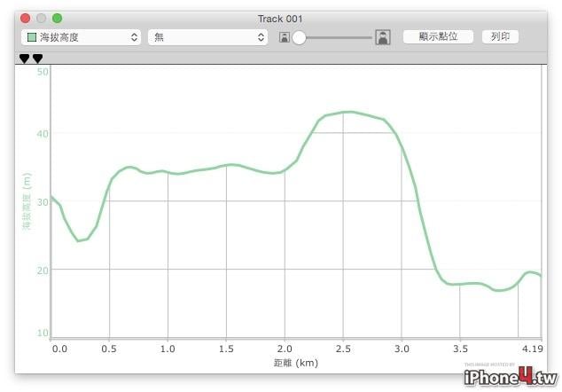This screenshot has width=562, height=392.
Task: Click the 0.5 distance axis label
Action: pyautogui.click(x=109, y=349)
